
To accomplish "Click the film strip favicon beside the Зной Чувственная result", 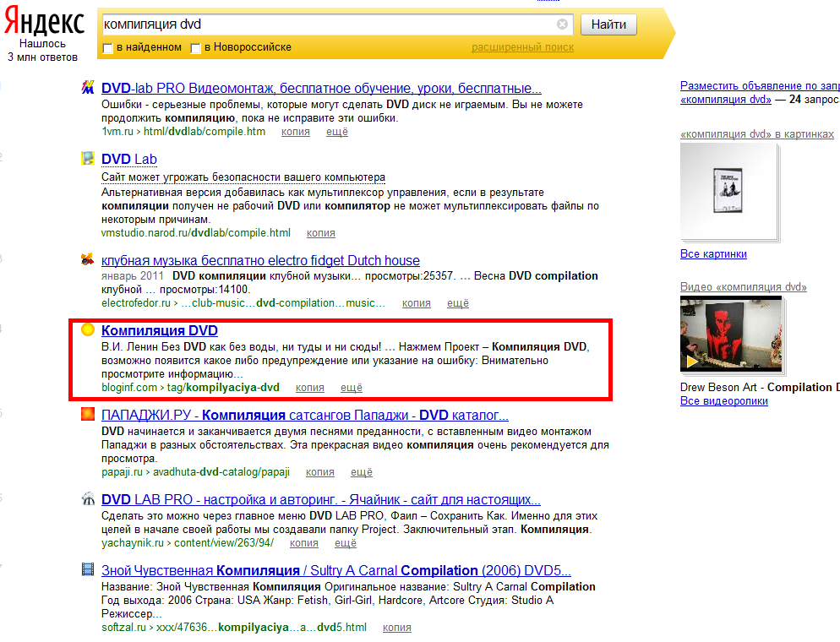I will [87, 569].
